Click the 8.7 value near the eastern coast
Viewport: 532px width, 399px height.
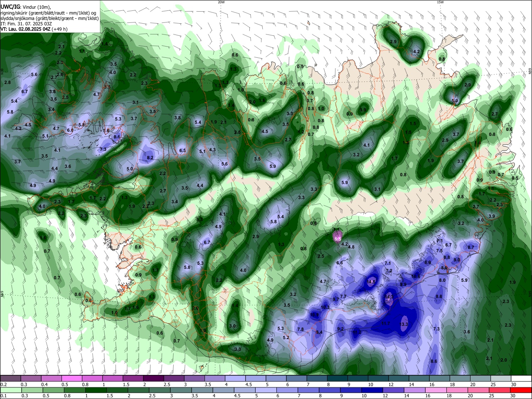click(471, 247)
